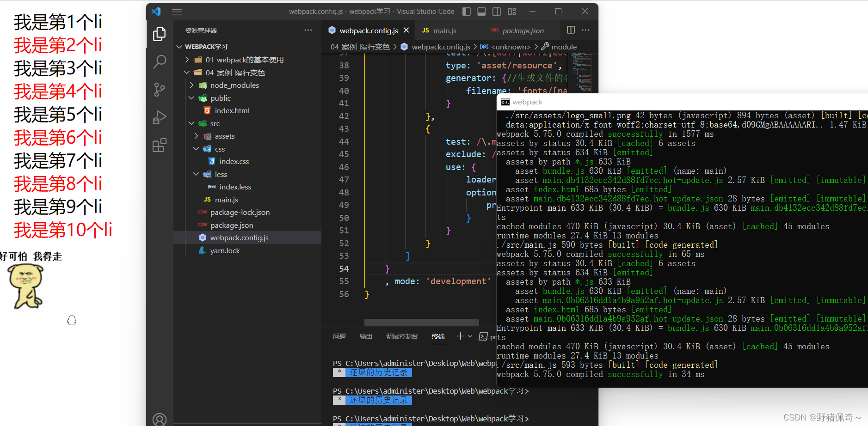Viewport: 868px width, 426px height.
Task: Switch to the 调试控制台 panel tab
Action: click(402, 336)
